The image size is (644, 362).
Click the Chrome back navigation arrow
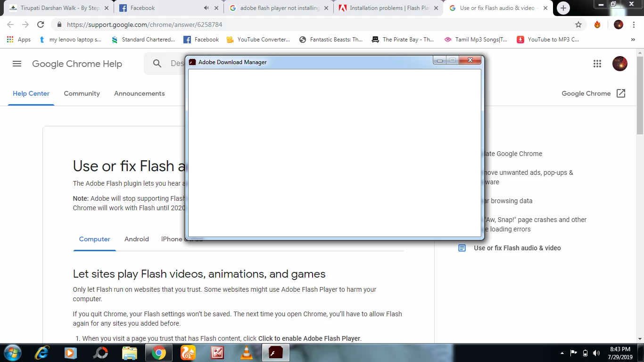[10, 25]
